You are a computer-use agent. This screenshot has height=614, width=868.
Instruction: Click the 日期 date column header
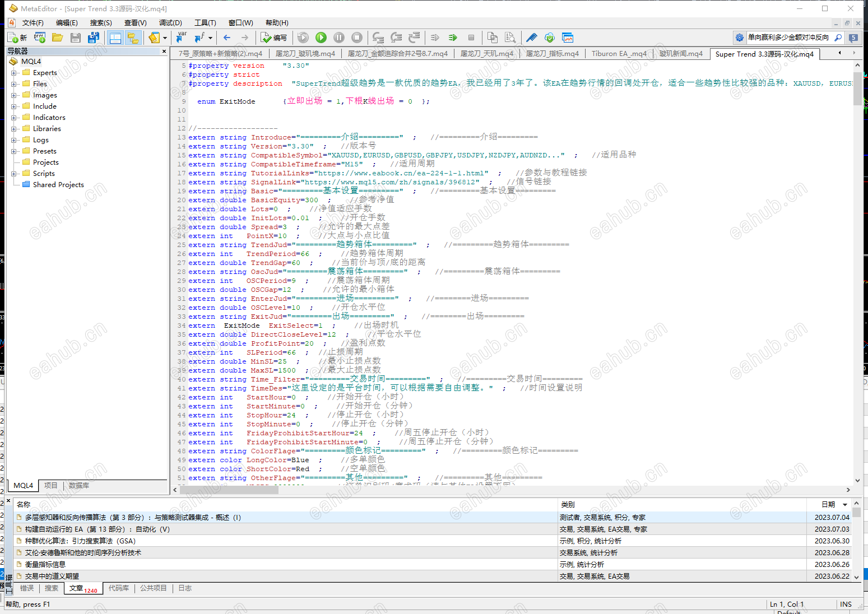(828, 504)
